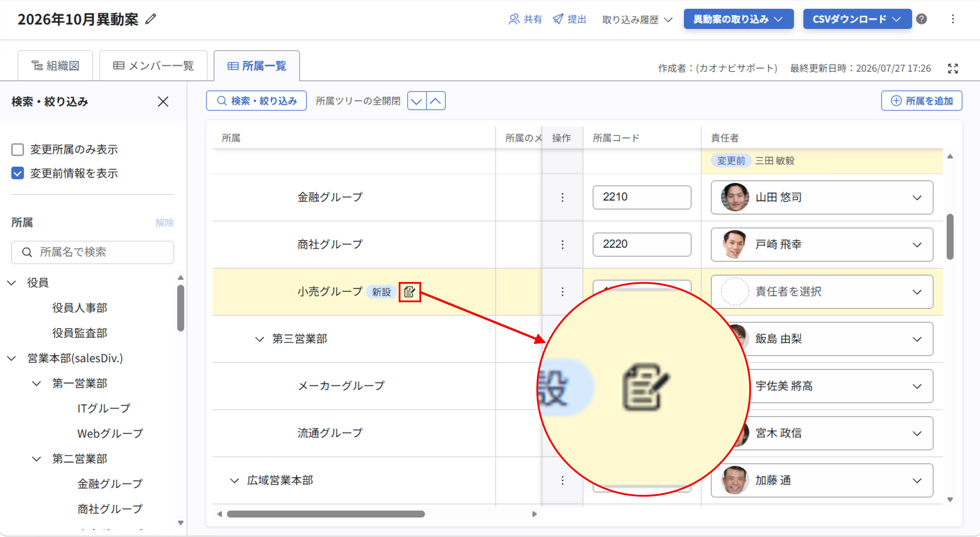980x537 pixels.
Task: Collapse 第一営業部 in sidebar tree
Action: 37,383
